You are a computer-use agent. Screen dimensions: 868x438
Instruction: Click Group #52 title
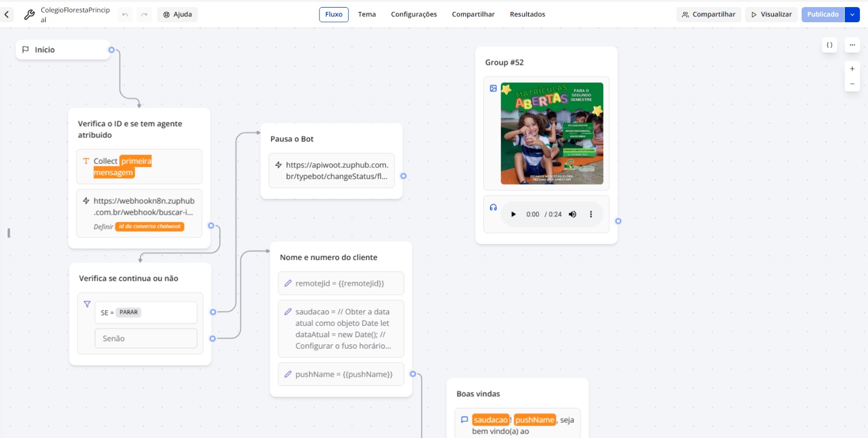point(505,63)
